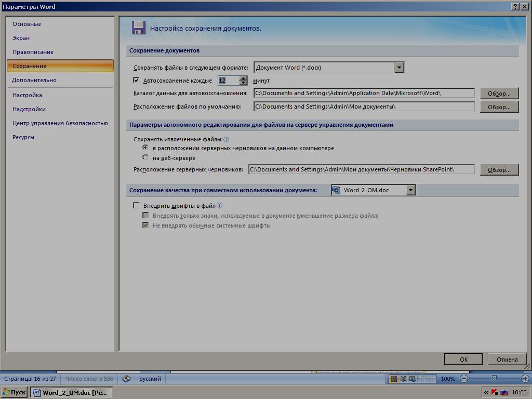
Task: Switch to Web Layout view icon
Action: pos(413,379)
